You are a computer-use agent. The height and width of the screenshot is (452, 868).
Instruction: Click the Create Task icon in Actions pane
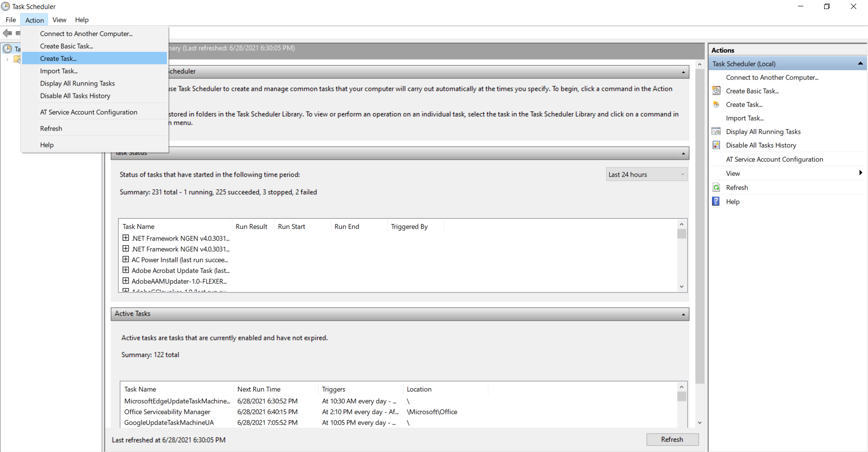click(717, 104)
